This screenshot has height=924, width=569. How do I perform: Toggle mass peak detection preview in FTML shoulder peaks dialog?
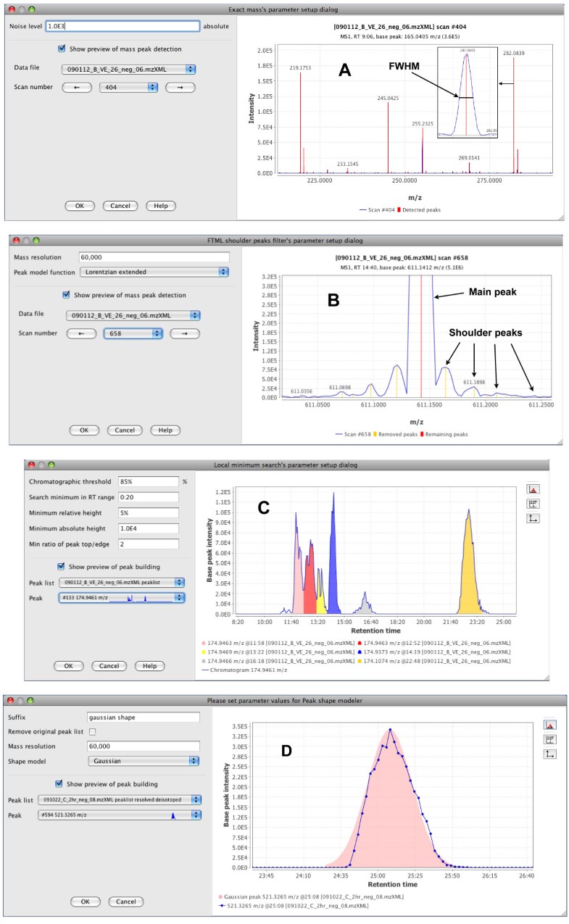click(x=67, y=295)
